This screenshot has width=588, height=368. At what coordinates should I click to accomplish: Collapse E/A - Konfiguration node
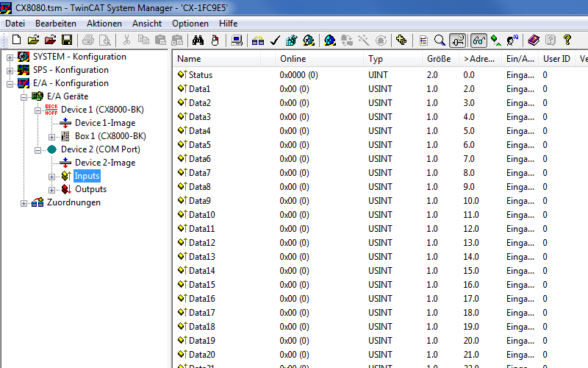coord(10,84)
